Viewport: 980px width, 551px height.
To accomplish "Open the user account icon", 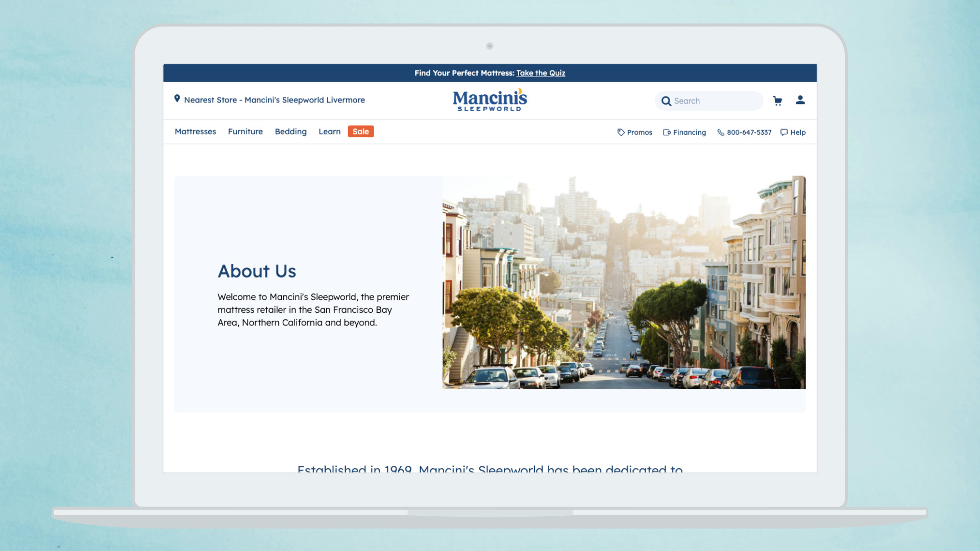I will pos(800,100).
